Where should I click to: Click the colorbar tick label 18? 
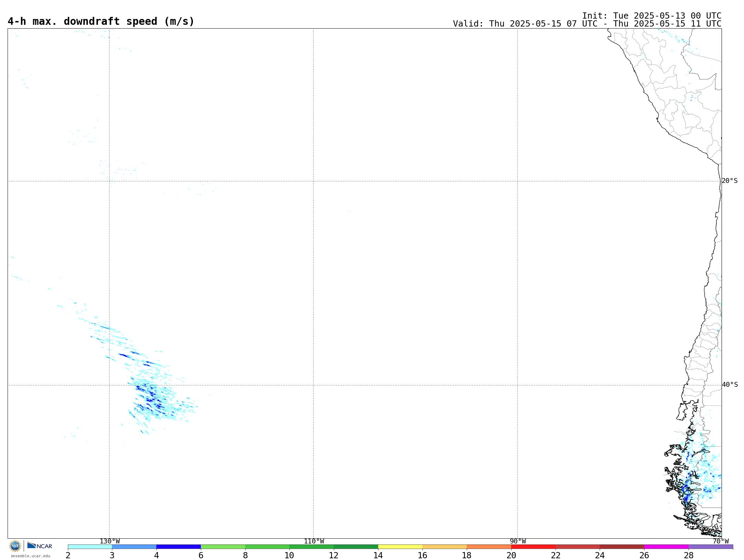click(467, 556)
